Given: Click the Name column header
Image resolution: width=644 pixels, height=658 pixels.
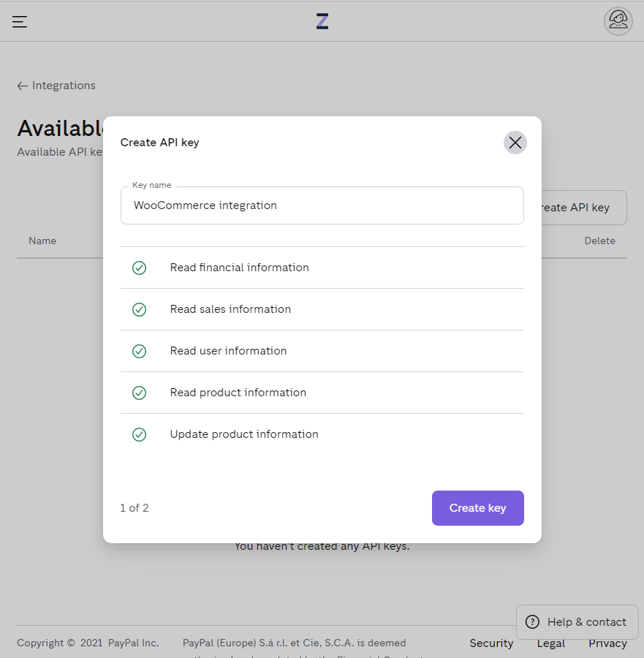Looking at the screenshot, I should pos(42,241).
